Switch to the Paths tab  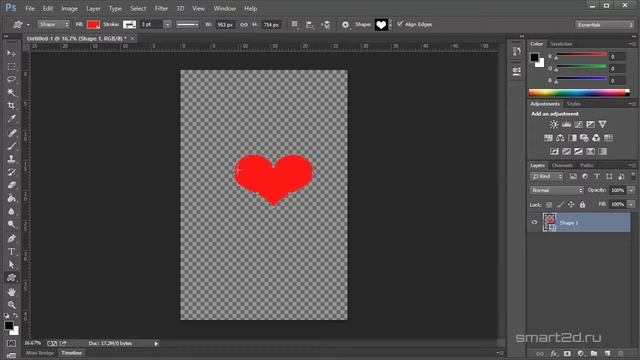point(587,165)
